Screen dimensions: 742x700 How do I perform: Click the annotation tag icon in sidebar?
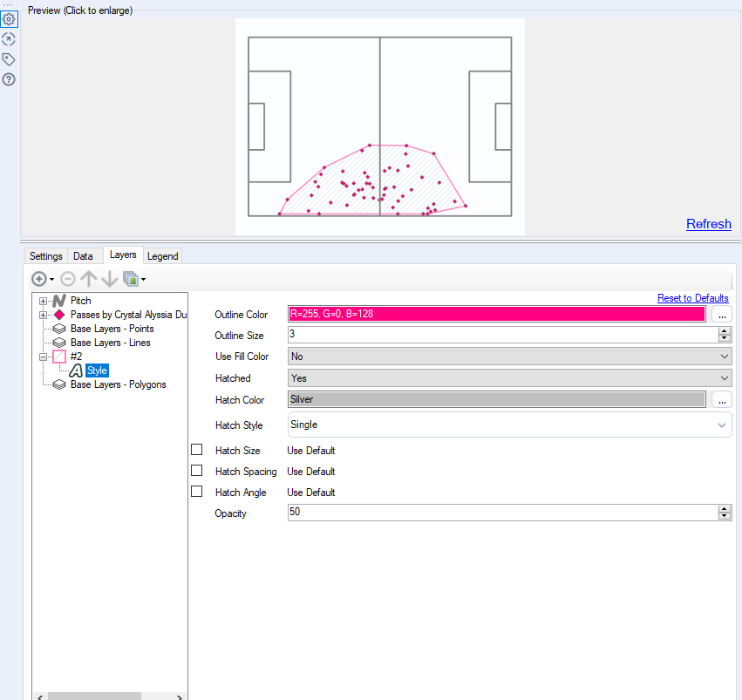tap(9, 59)
